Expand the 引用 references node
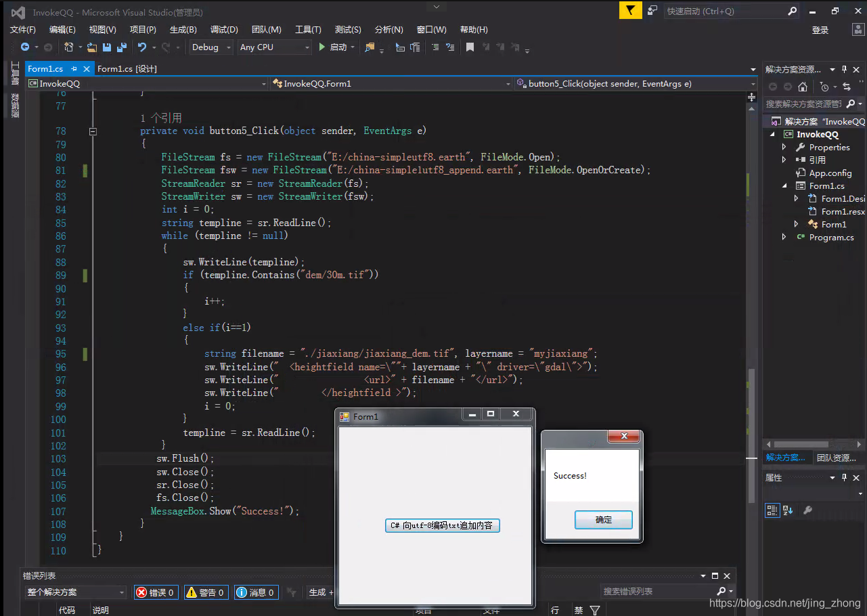Viewport: 867px width, 616px height. coord(784,160)
